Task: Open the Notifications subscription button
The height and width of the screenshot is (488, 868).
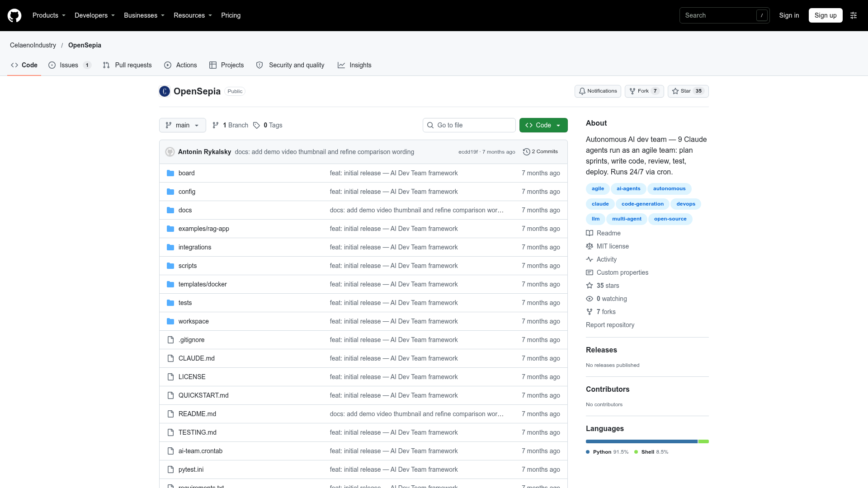Action: [x=598, y=91]
